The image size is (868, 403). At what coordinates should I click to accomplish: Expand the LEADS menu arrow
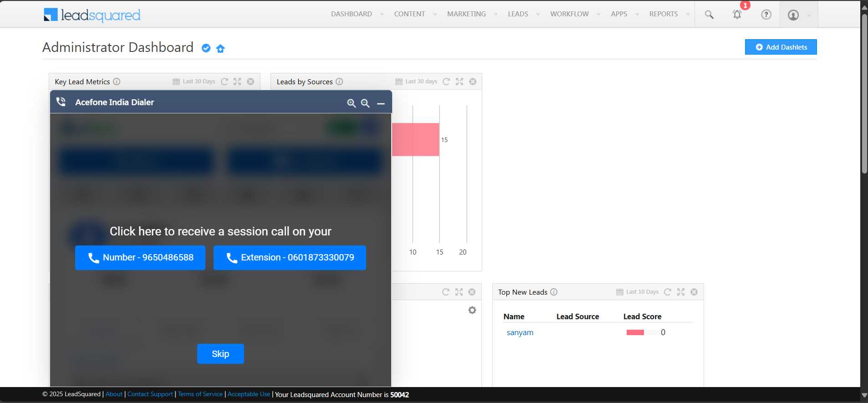[538, 14]
